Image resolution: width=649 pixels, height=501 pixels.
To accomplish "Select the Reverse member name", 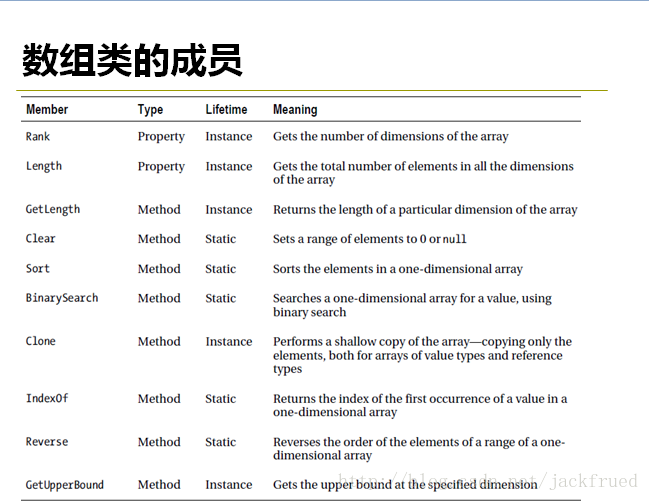I will pos(47,441).
